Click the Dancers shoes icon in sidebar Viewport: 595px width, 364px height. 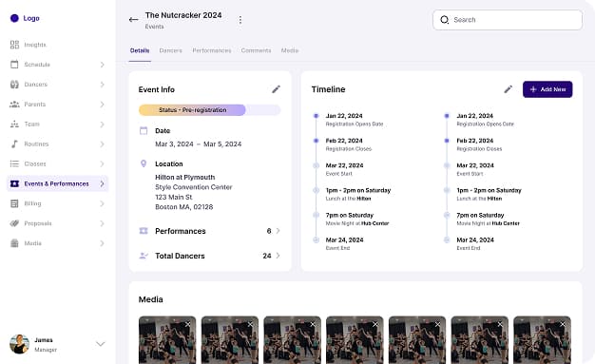click(x=14, y=85)
